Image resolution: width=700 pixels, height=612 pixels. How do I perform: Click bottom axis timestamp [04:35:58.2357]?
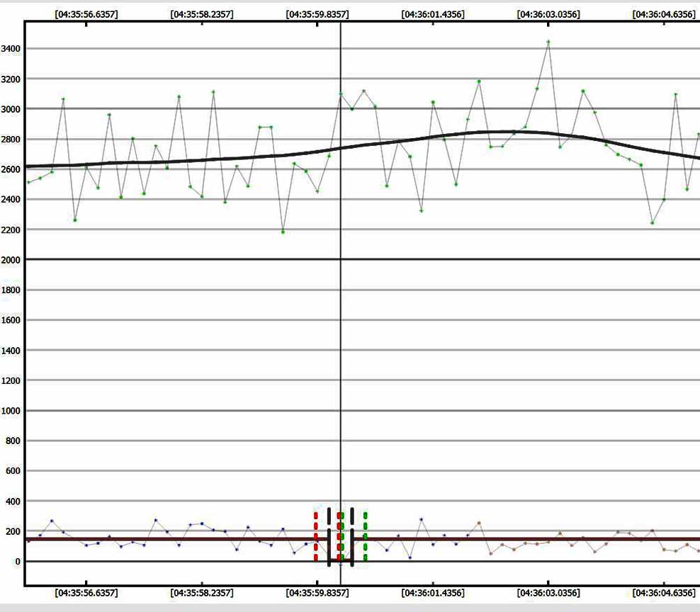(x=202, y=593)
